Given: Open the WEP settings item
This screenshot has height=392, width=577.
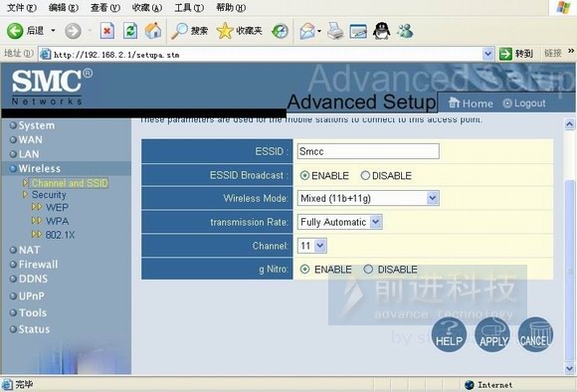Looking at the screenshot, I should tap(57, 208).
